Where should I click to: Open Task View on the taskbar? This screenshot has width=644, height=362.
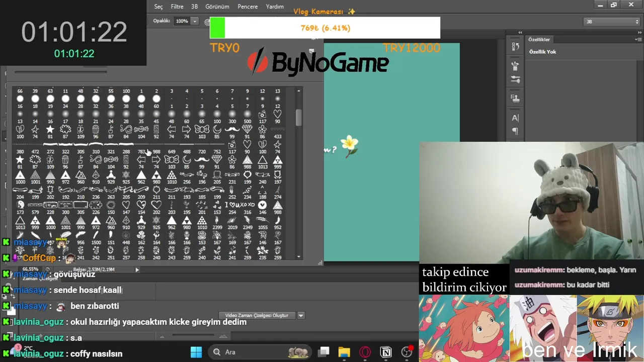pos(324,352)
